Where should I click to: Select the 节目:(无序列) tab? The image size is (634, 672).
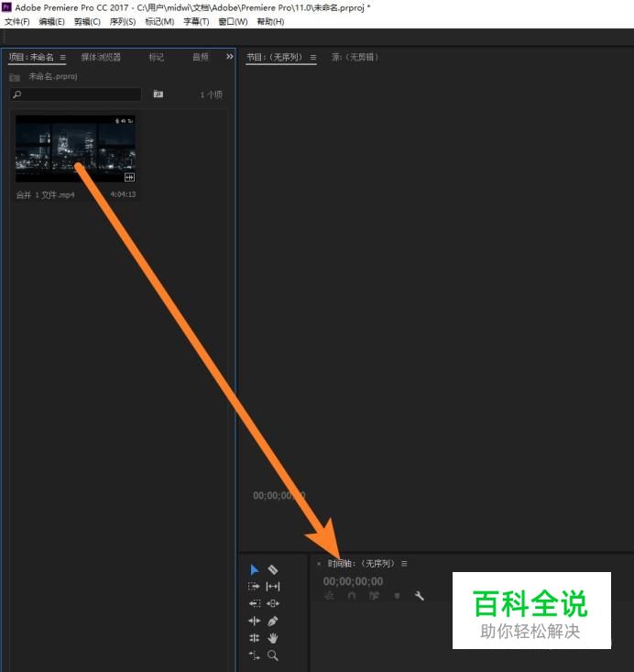coord(275,57)
